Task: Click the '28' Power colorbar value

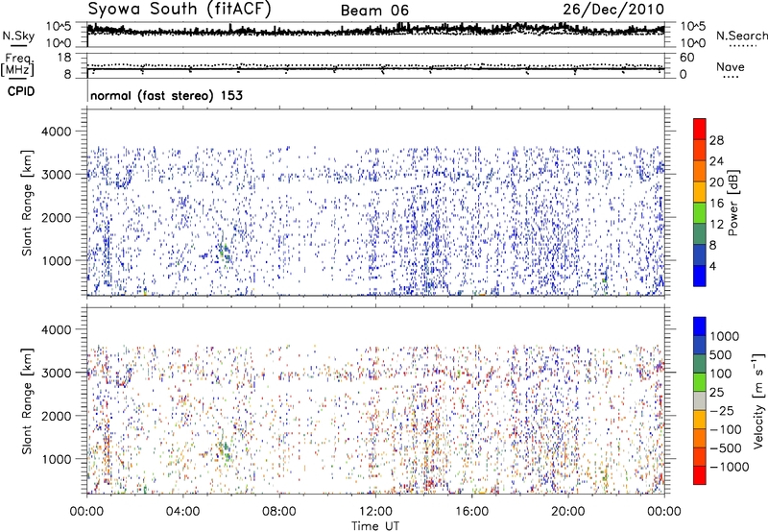Action: pos(716,140)
